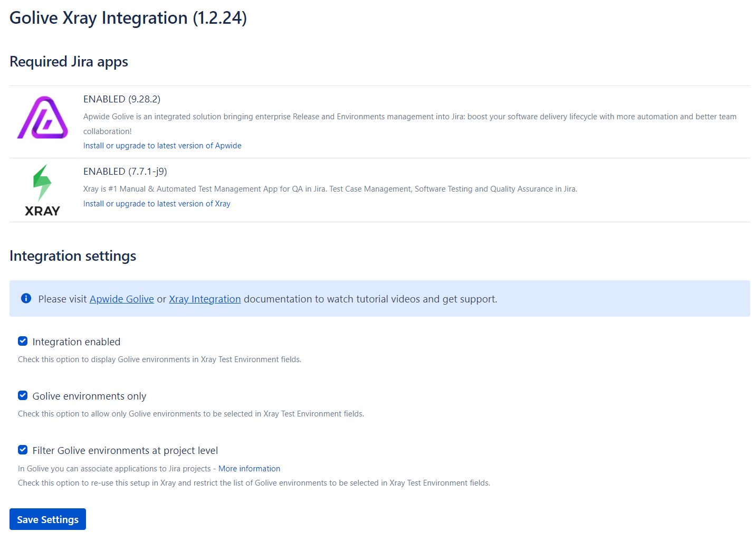Click the info icon in blue banner

pos(26,299)
